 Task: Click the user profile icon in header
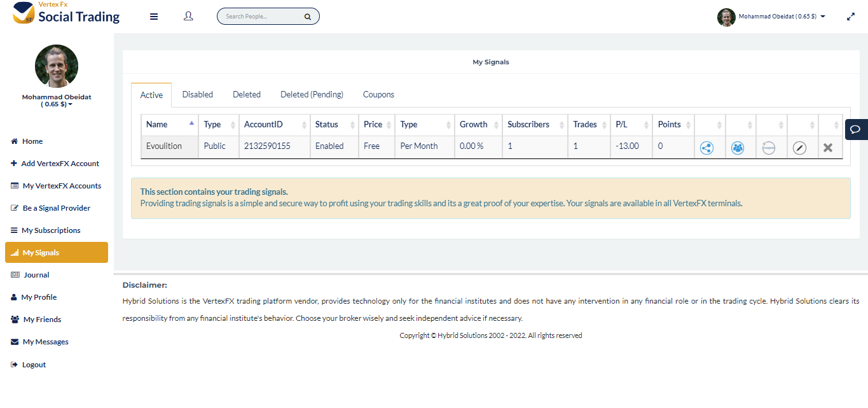188,17
